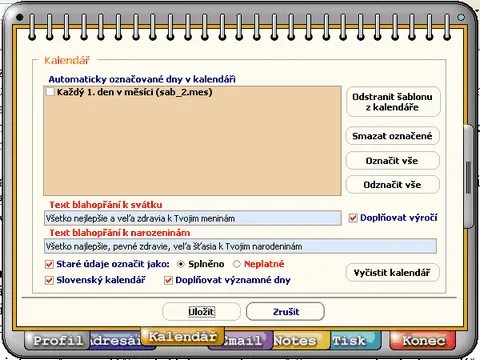This screenshot has width=480, height=360.
Task: Switch to the Email tab
Action: [x=247, y=340]
